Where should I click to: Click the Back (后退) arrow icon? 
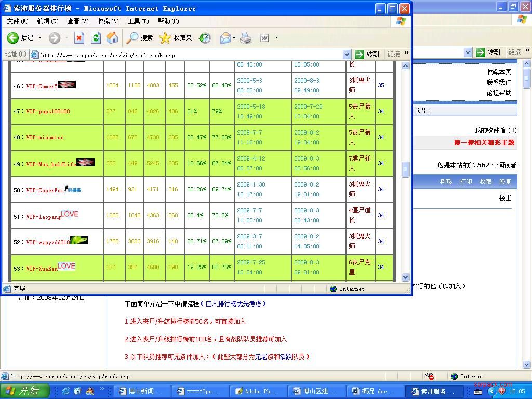[x=13, y=38]
